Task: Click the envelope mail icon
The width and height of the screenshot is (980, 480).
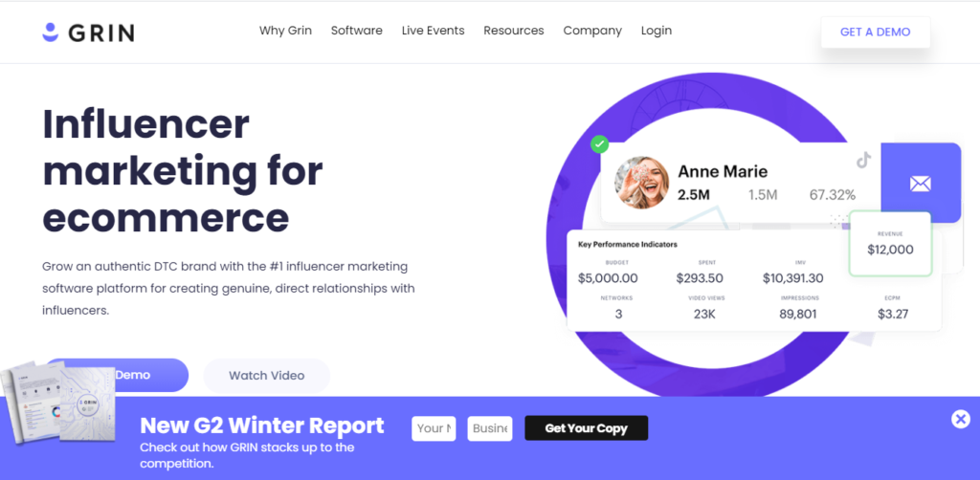Action: [x=920, y=184]
